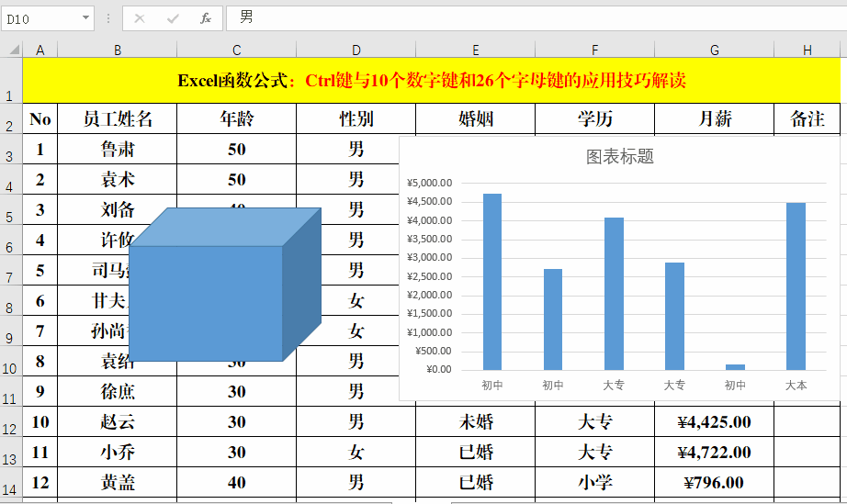Click the yellow title cell in row 1
847x504 pixels.
(431, 81)
